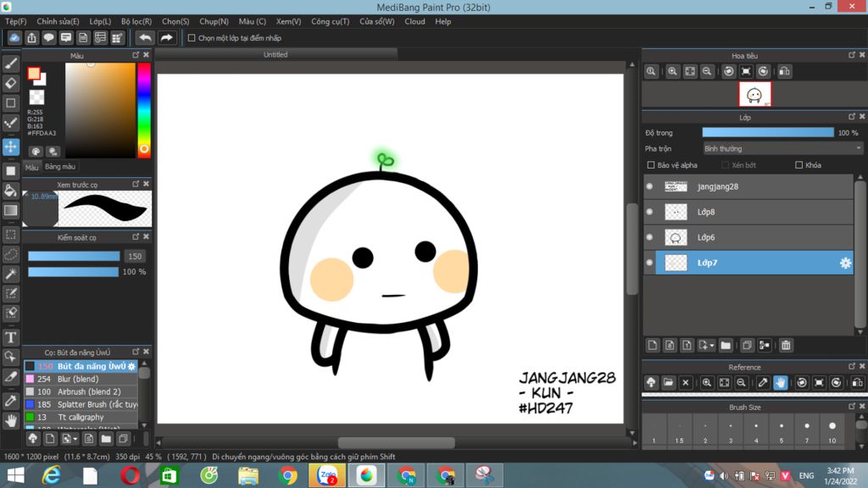Viewport: 868px width, 488px height.
Task: Duplicate the current layer
Action: pyautogui.click(x=747, y=346)
